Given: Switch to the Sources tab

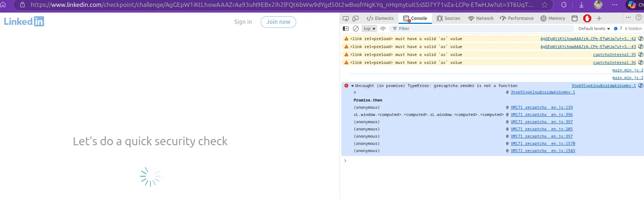Looking at the screenshot, I should click(448, 18).
